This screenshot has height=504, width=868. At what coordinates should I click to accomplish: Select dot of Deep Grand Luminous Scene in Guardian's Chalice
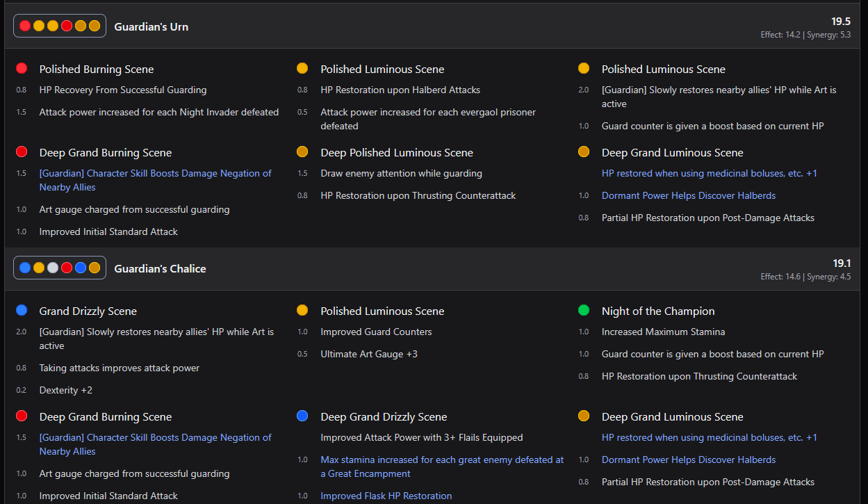tap(584, 416)
